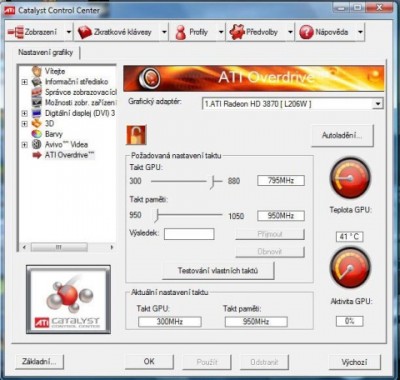Click the ATI title bar icon
This screenshot has height=380, width=400.
tap(9, 11)
